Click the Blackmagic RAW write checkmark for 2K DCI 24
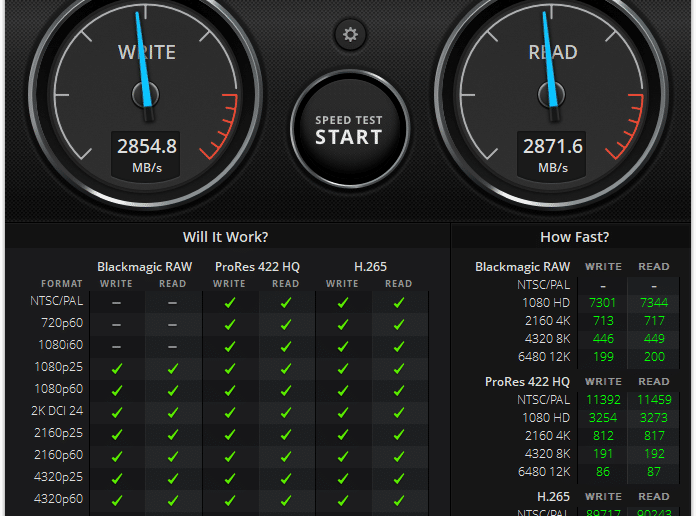696x516 pixels. click(117, 413)
